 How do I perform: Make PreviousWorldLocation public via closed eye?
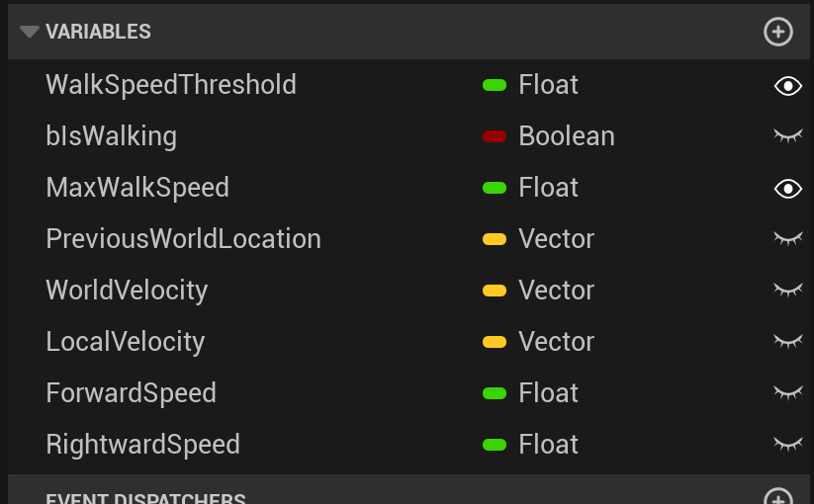click(787, 239)
